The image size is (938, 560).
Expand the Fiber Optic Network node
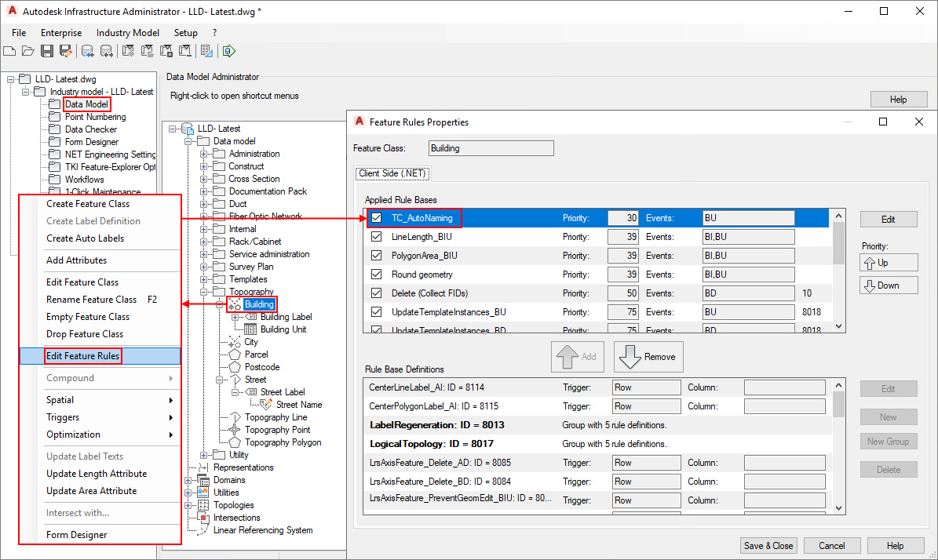click(203, 216)
